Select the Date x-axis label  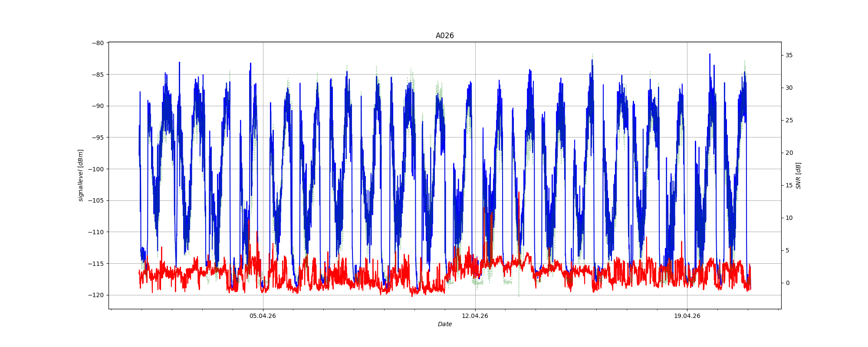(x=444, y=324)
